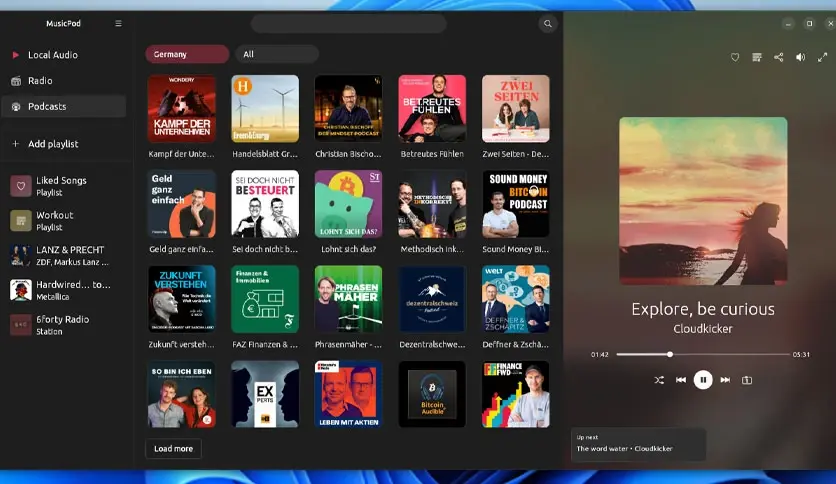
Task: Open the Phrasenmäher podcast
Action: coord(349,299)
